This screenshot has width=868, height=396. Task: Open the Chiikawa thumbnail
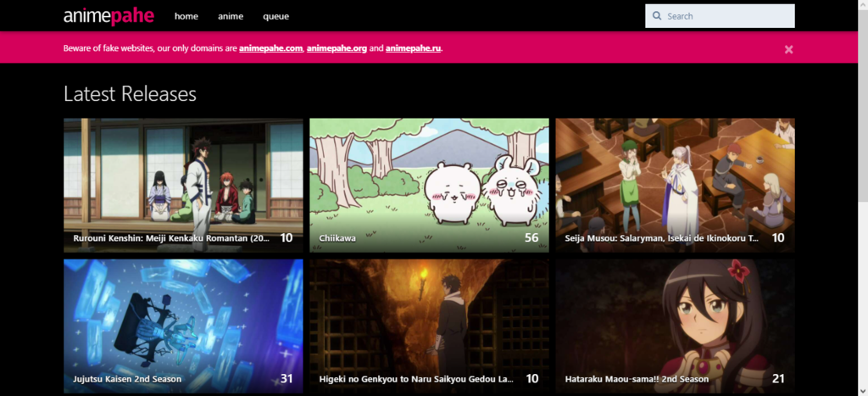tap(429, 185)
